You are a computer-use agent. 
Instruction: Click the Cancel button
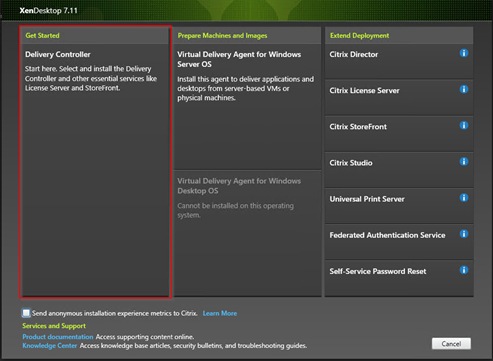click(451, 344)
